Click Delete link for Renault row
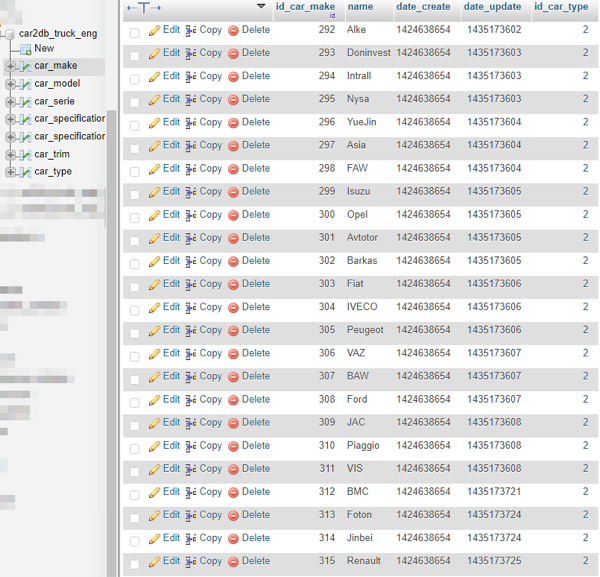The width and height of the screenshot is (600, 577). (256, 561)
